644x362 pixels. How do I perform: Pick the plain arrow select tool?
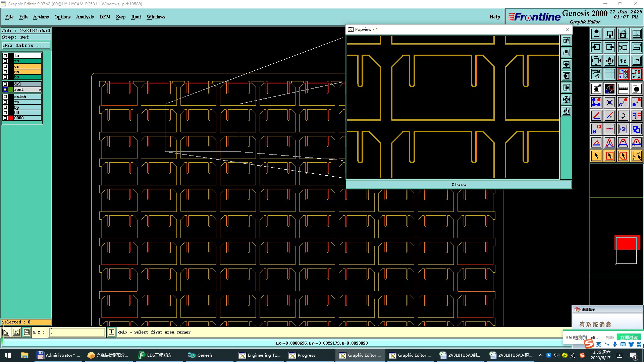596,156
